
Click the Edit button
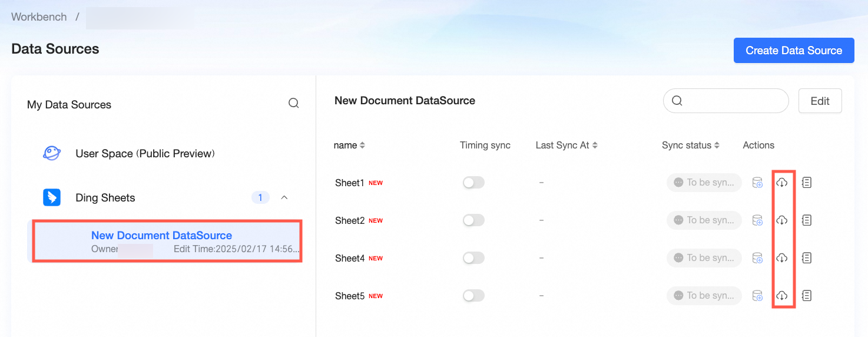820,101
